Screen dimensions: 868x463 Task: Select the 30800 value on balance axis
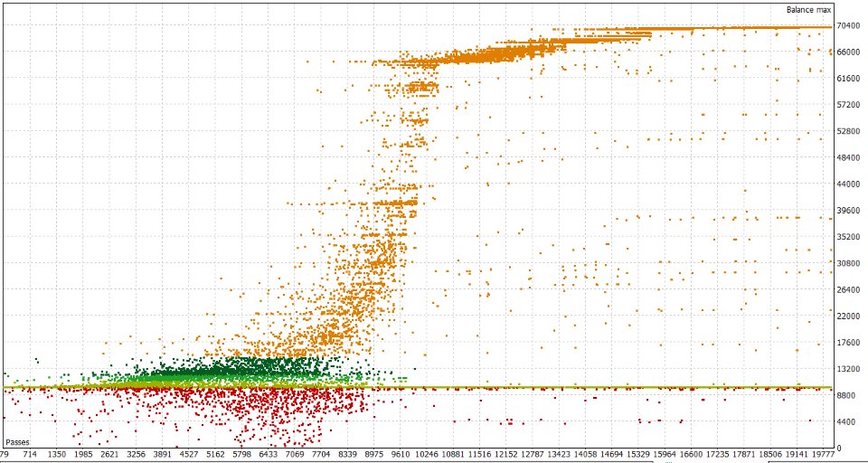[x=847, y=263]
